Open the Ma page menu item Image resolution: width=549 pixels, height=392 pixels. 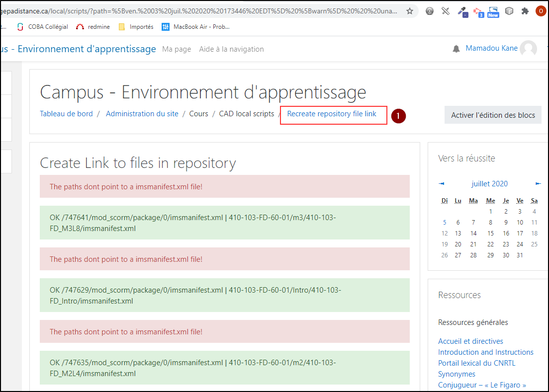point(177,49)
